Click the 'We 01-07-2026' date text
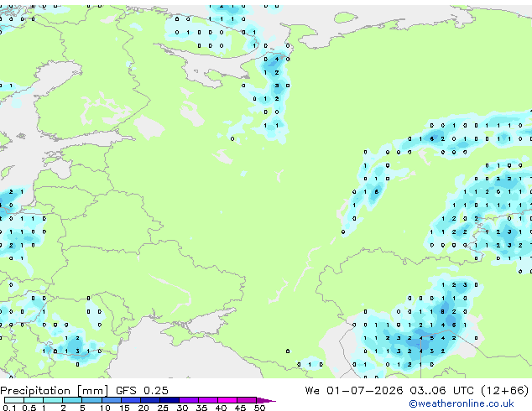Viewport: 532px width, 411px height. [354, 391]
